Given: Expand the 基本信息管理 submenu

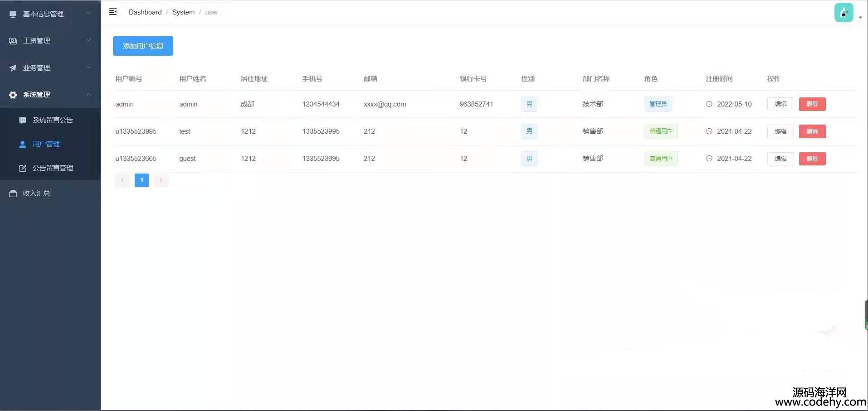Looking at the screenshot, I should (89, 14).
